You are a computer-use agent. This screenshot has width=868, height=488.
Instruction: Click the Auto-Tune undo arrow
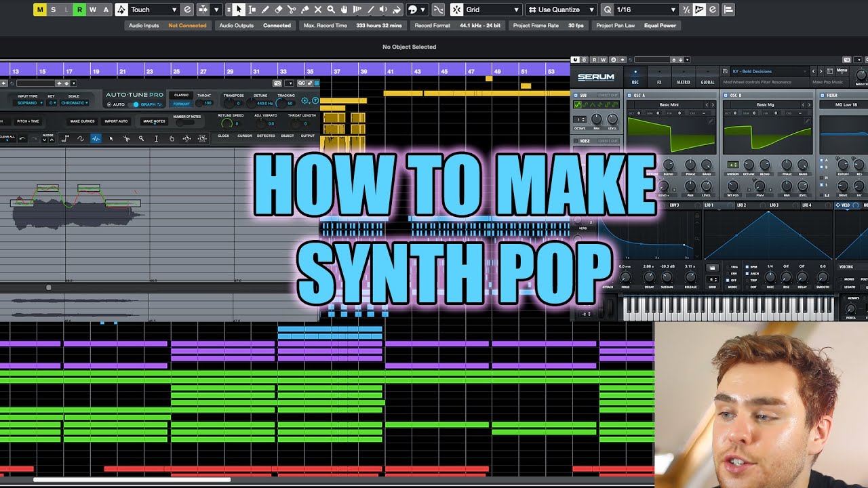point(22,138)
